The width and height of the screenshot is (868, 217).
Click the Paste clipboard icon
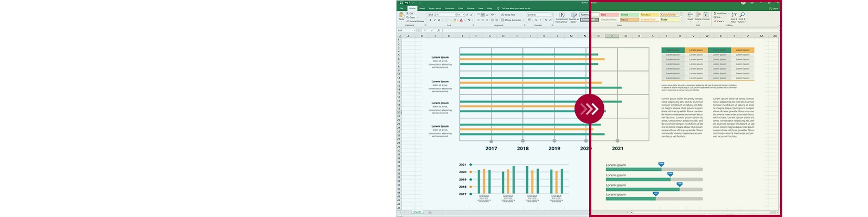click(x=401, y=16)
